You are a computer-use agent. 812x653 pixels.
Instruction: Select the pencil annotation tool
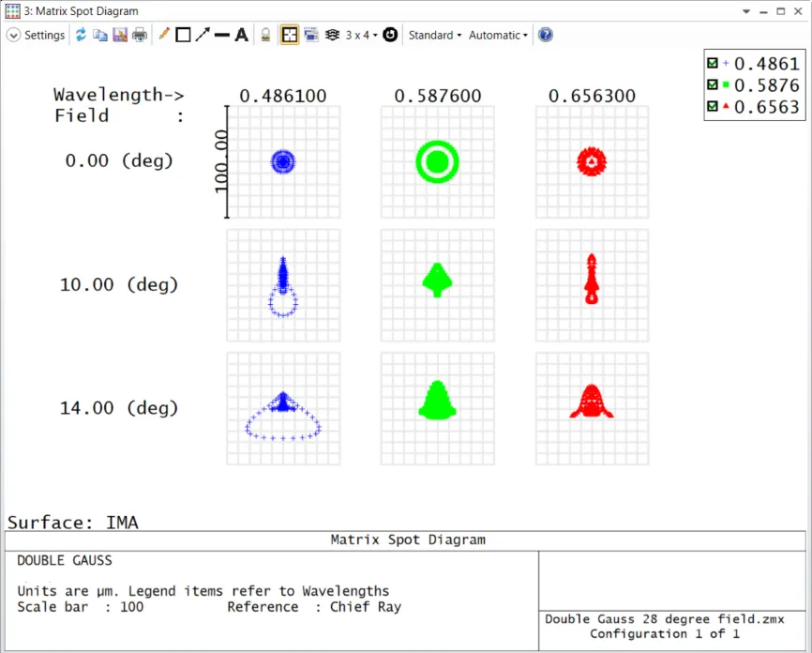(x=164, y=35)
